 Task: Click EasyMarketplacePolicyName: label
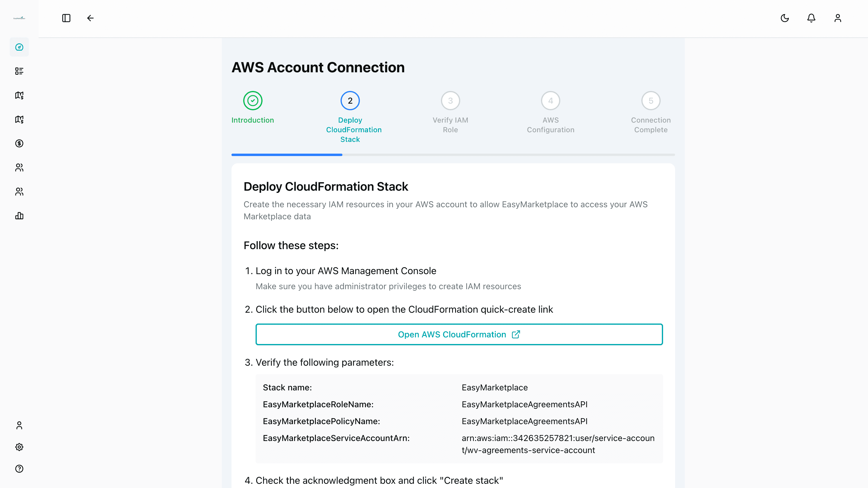(322, 421)
